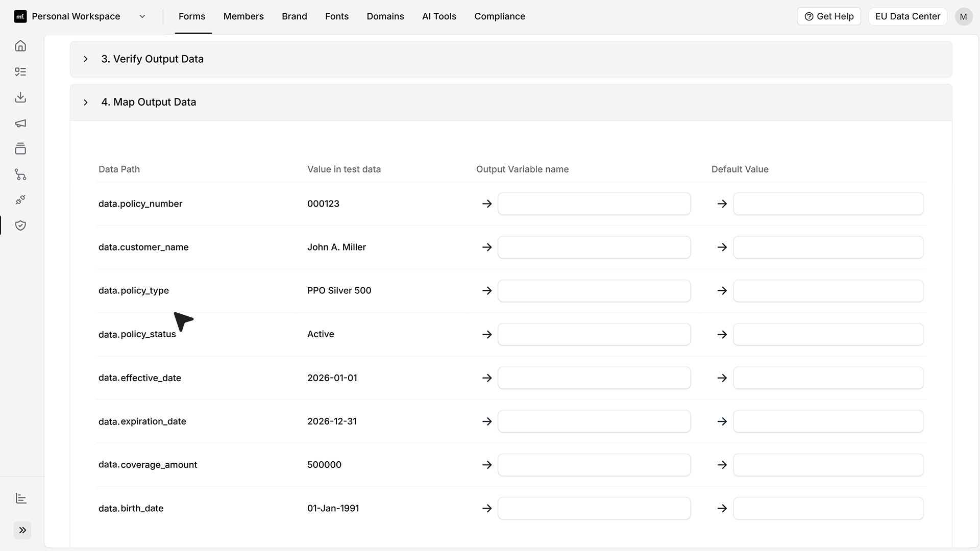
Task: Open the analytics chart sidebar icon
Action: [x=21, y=498]
